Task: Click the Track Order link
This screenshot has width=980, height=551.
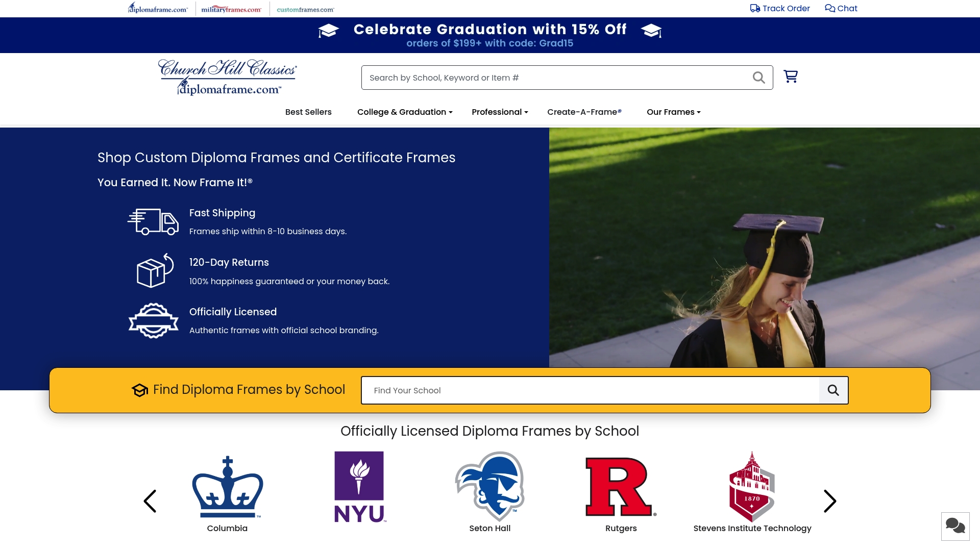Action: click(780, 8)
